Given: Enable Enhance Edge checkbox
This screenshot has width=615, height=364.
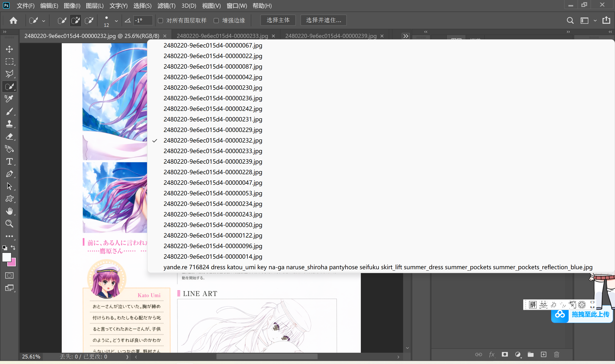Looking at the screenshot, I should (216, 21).
